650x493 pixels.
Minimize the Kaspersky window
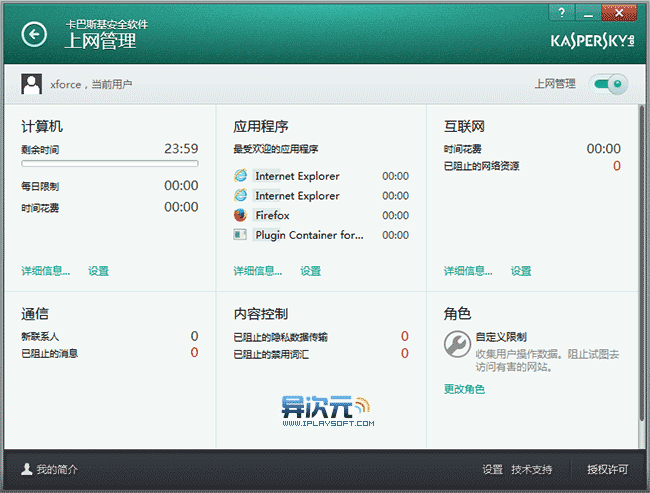(x=588, y=12)
